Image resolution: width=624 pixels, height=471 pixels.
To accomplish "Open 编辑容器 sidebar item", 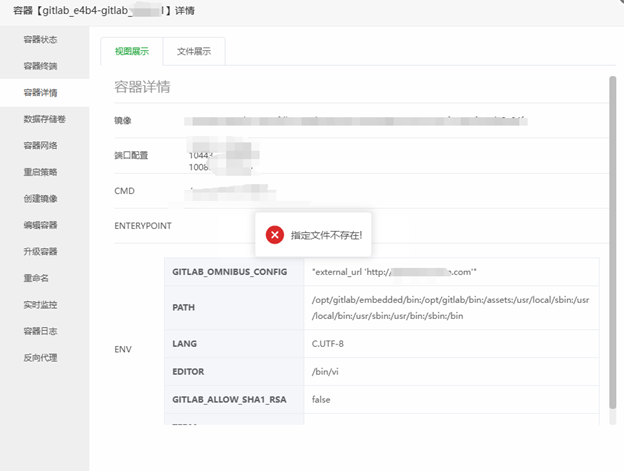I will [x=40, y=225].
